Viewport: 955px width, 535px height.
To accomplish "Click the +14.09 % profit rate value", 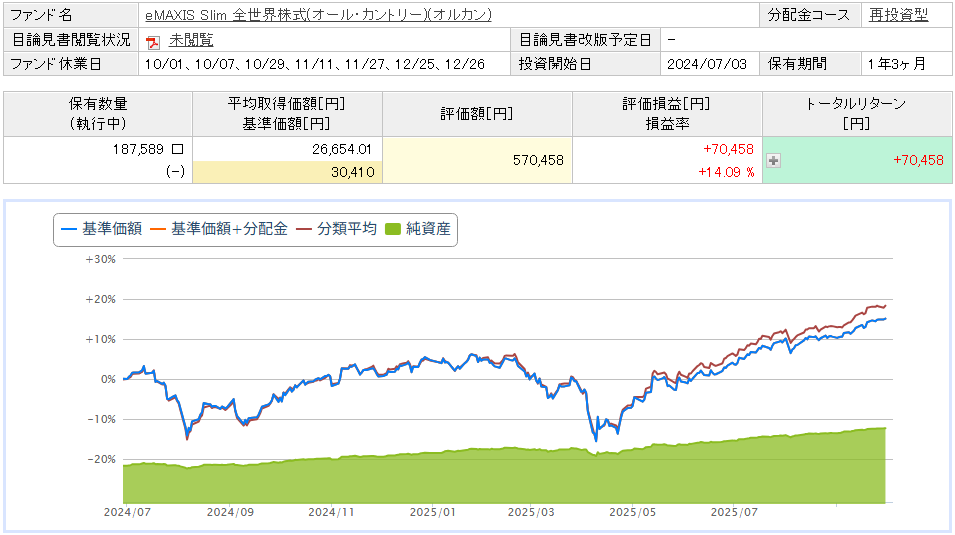I will tap(724, 171).
